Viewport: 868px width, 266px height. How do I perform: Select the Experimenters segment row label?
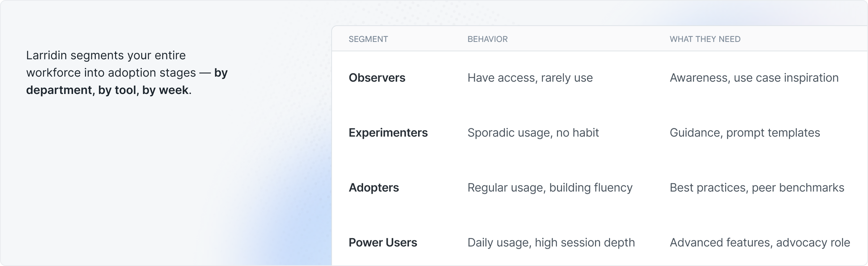(x=388, y=133)
